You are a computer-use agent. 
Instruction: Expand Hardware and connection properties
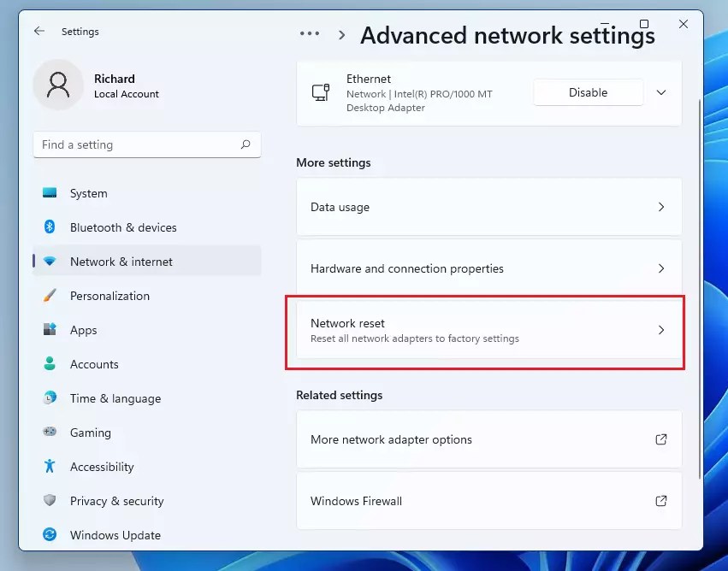coord(488,268)
